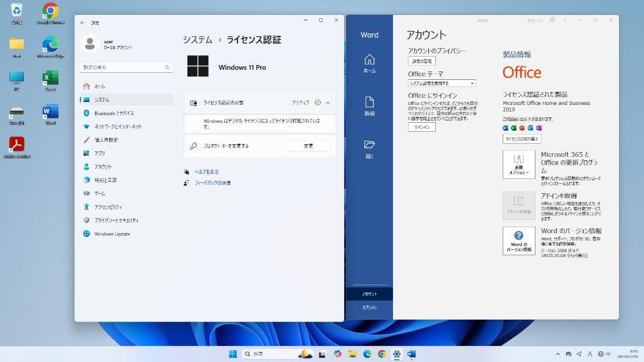Click the サインイン button for Office
644x362 pixels.
click(x=422, y=126)
